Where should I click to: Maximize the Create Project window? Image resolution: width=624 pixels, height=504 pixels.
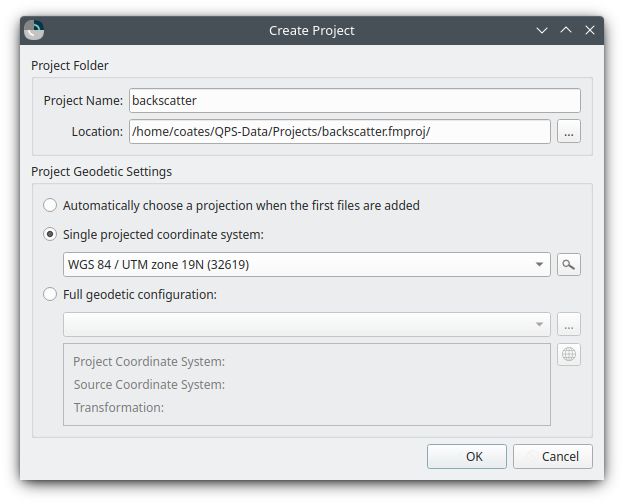pos(566,30)
